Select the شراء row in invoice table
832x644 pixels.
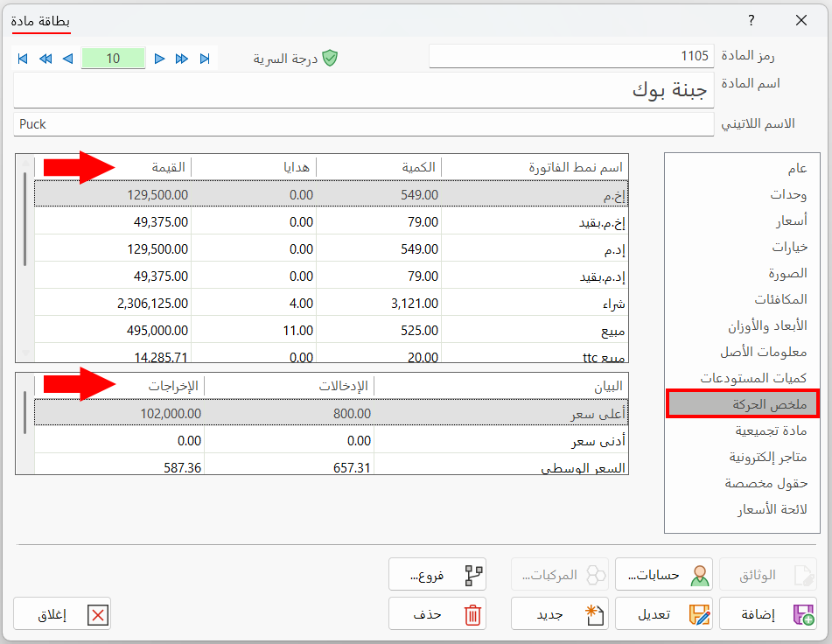pos(331,303)
